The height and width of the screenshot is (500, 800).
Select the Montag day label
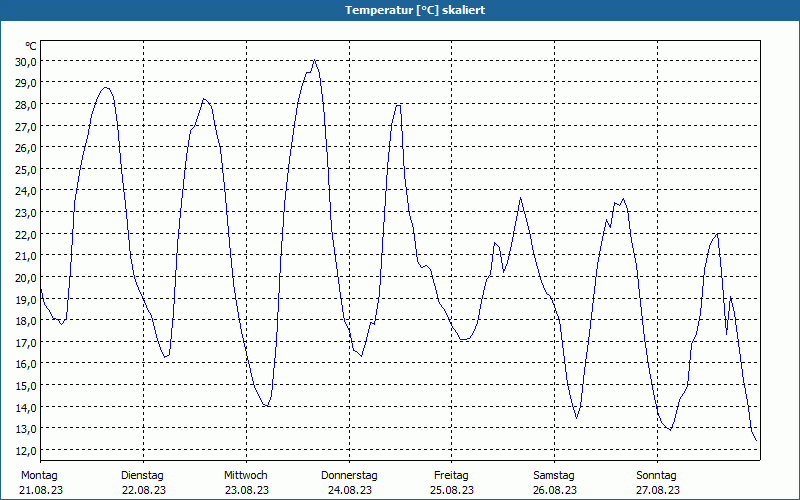tap(40, 475)
